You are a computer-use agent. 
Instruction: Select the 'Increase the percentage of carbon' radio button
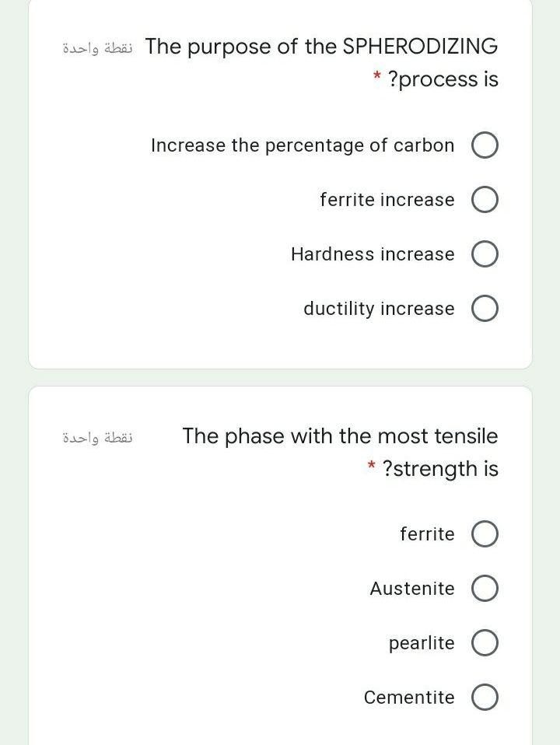[x=485, y=146]
